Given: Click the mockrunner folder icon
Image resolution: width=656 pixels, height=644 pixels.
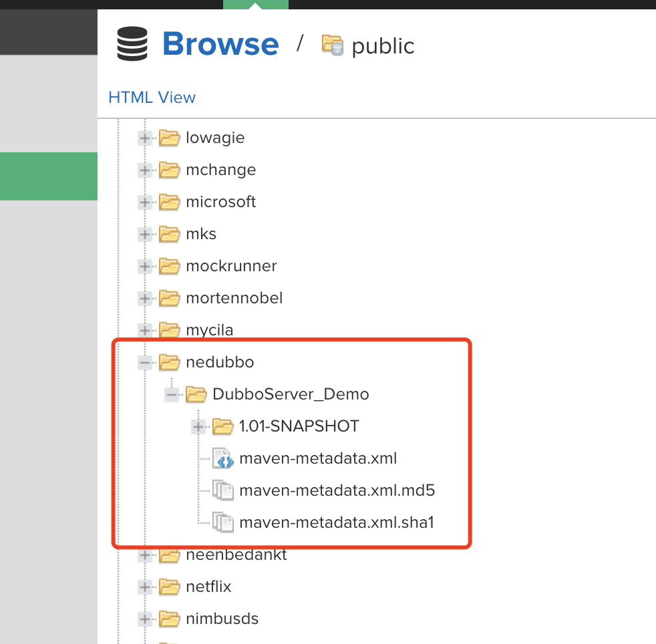Looking at the screenshot, I should pos(170,266).
